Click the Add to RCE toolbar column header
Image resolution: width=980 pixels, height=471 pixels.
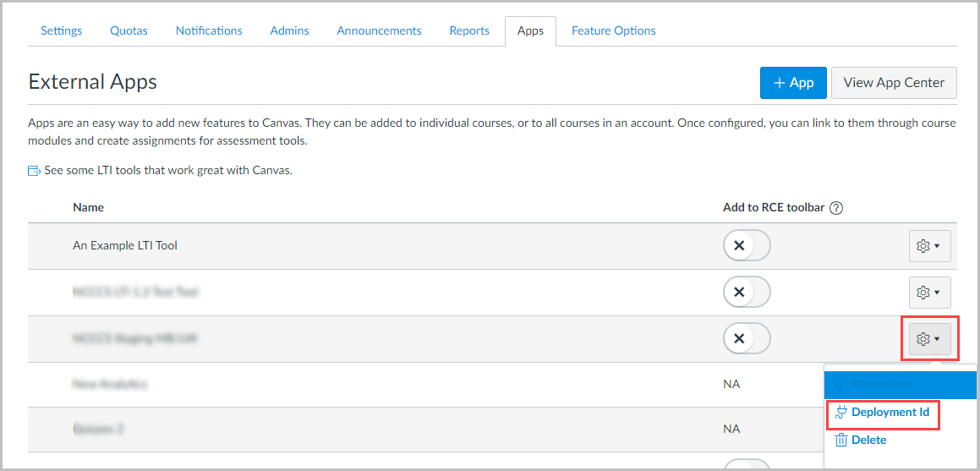coord(774,207)
